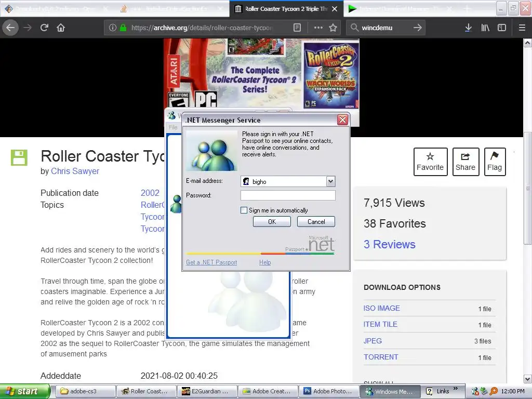Toggle reader view icon in address bar
The height and width of the screenshot is (399, 532).
pos(297,28)
